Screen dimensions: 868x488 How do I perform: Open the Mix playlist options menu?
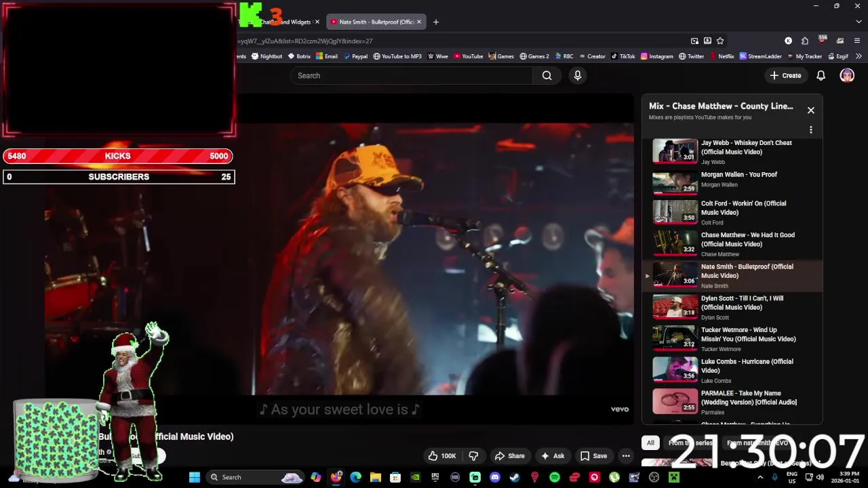[810, 130]
